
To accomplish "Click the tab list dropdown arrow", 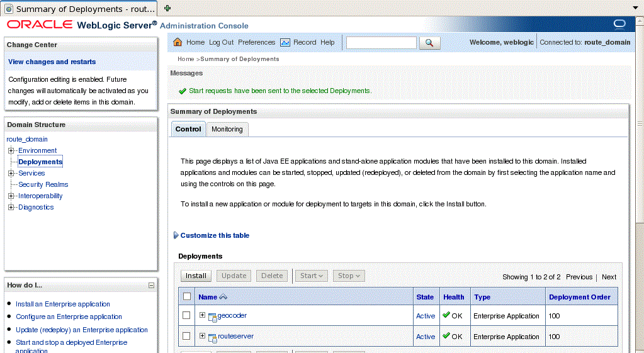I will (636, 8).
